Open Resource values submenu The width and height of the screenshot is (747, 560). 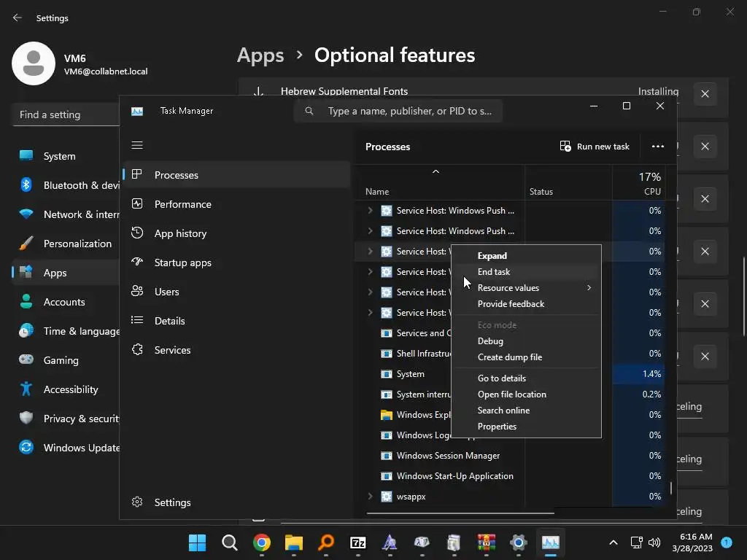[526, 287]
